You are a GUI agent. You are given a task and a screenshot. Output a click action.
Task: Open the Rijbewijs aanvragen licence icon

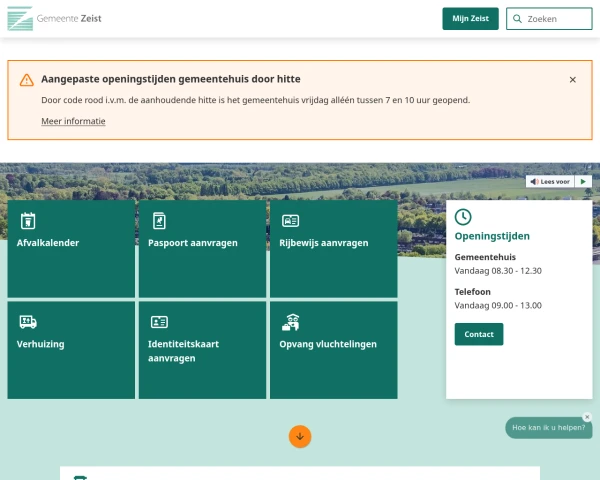coord(290,221)
